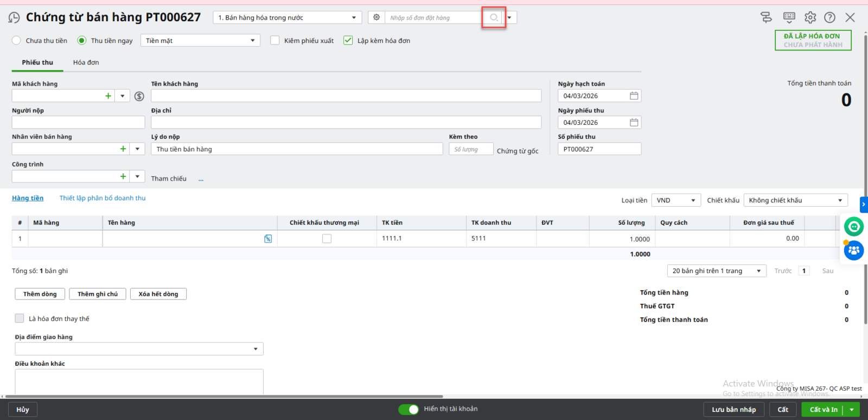Click the customer debt dollar icon
The image size is (868, 420).
point(139,96)
